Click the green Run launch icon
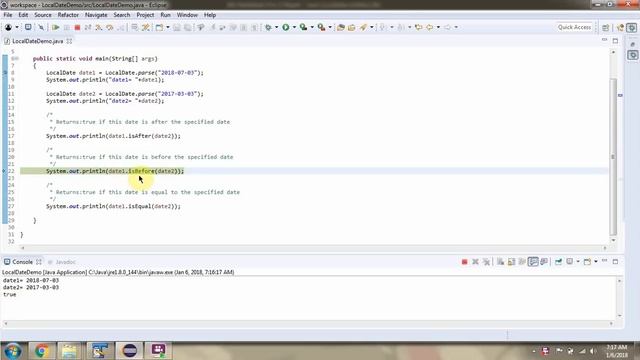Image resolution: width=640 pixels, height=360 pixels. point(286,27)
